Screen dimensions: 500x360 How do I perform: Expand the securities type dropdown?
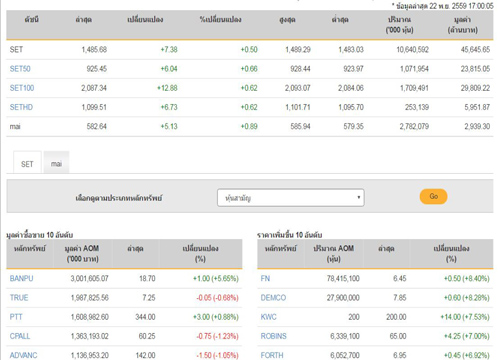click(x=291, y=198)
